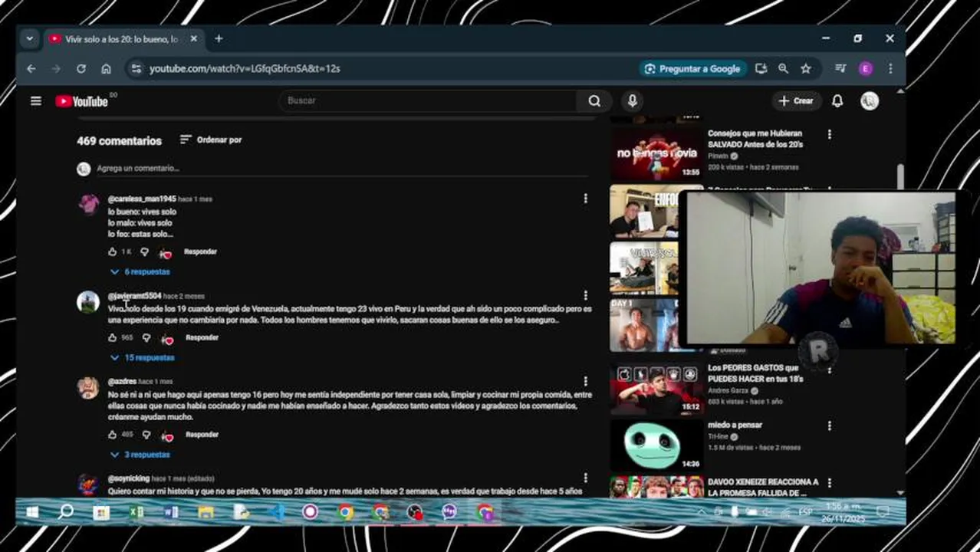Image resolution: width=980 pixels, height=552 pixels.
Task: Open Chrome tab search dropdown arrow
Action: pyautogui.click(x=30, y=38)
